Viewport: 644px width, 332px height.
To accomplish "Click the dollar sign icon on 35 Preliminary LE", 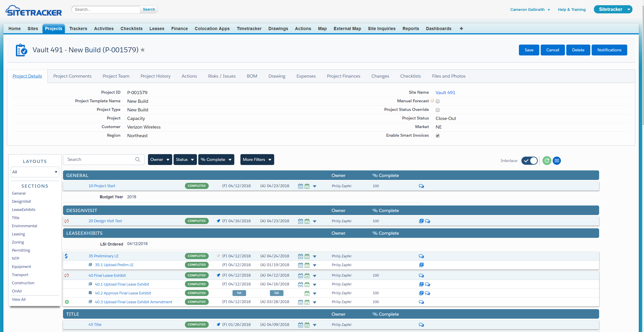I will (x=66, y=256).
